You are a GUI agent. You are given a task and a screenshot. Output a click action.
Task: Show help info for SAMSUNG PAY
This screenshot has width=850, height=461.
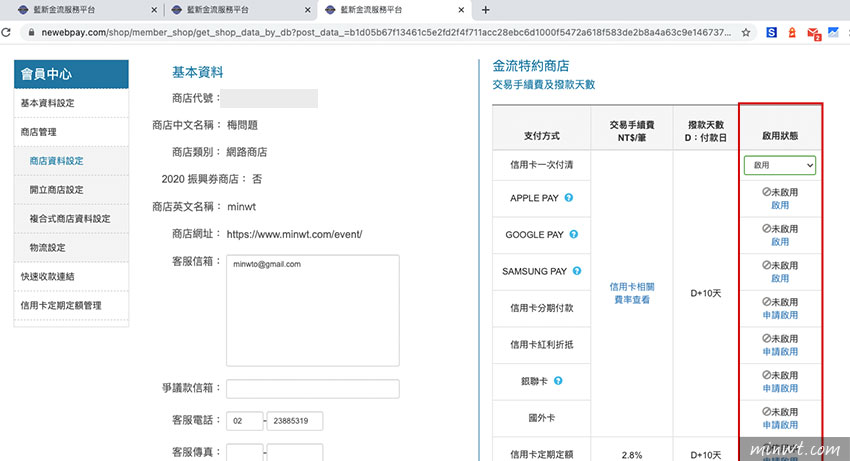tap(577, 271)
